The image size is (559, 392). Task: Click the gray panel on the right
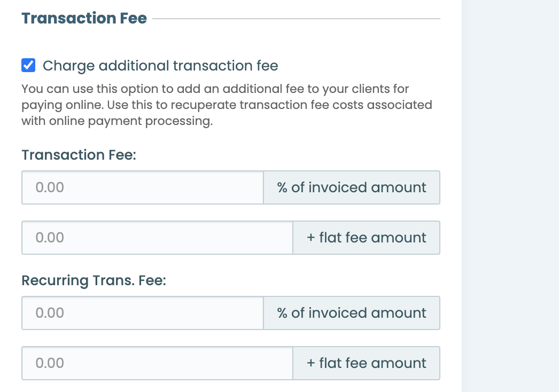(x=510, y=196)
